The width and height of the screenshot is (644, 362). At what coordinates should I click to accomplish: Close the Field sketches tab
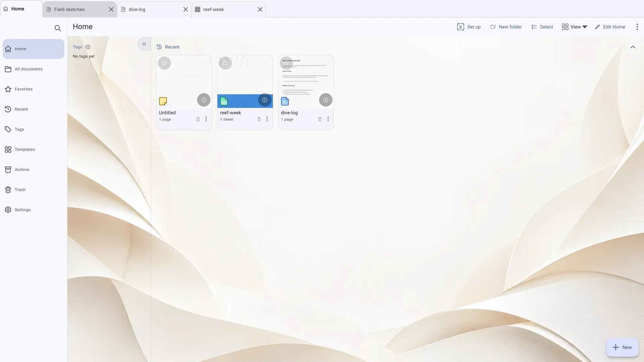(x=111, y=9)
